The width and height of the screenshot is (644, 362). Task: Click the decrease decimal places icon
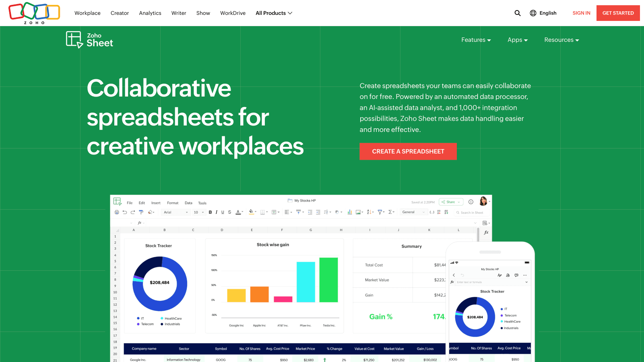[x=439, y=212]
